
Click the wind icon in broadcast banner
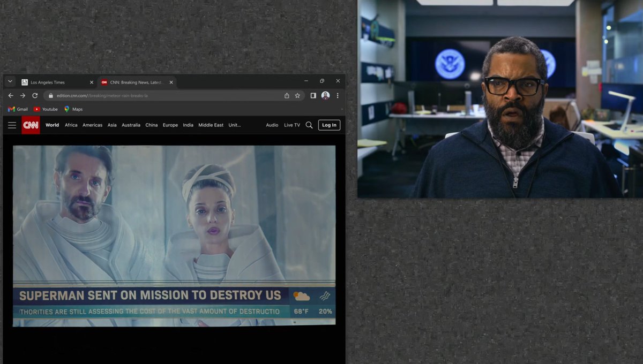pos(325,296)
